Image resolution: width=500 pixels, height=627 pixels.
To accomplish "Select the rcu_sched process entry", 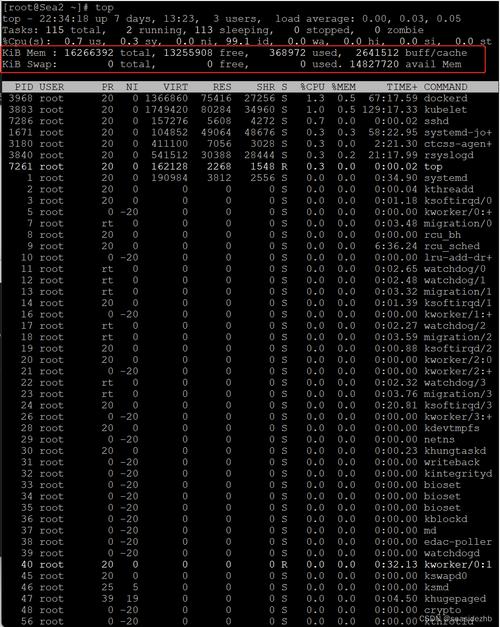I will click(x=452, y=246).
